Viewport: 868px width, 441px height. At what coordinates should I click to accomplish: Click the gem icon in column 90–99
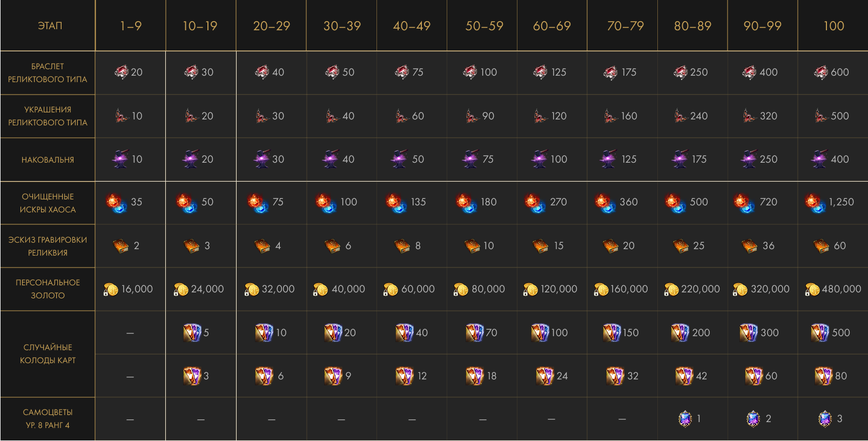tap(753, 419)
